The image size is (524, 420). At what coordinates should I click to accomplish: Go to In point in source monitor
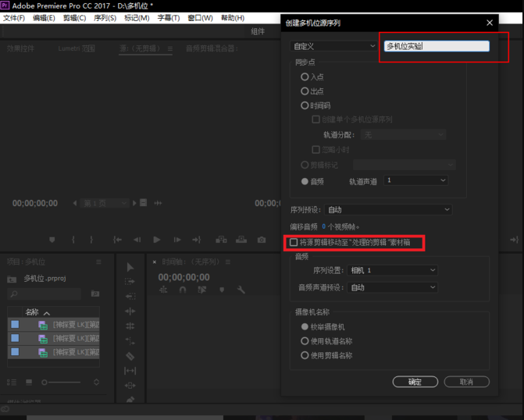pos(117,240)
